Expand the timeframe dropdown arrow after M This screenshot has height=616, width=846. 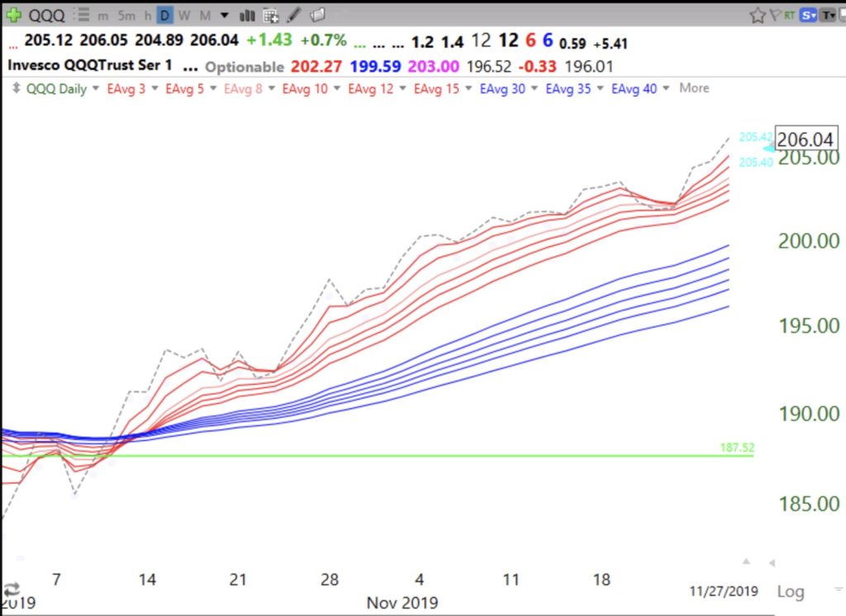224,15
